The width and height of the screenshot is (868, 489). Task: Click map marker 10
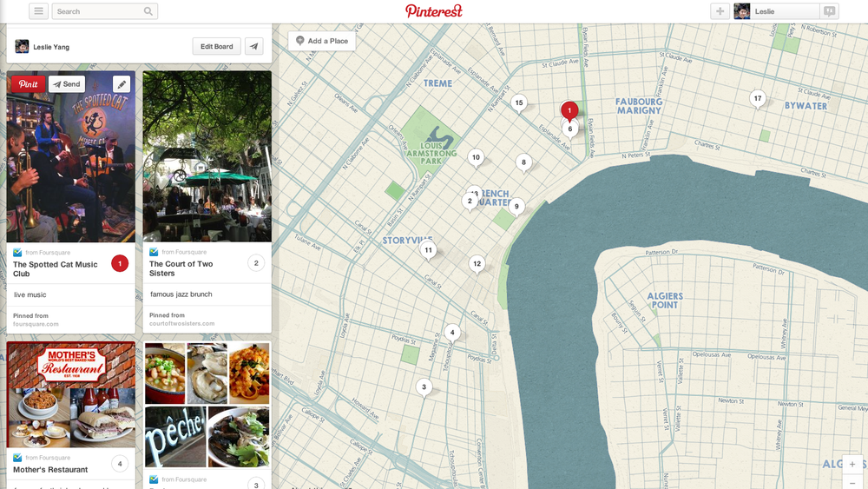[x=476, y=158]
